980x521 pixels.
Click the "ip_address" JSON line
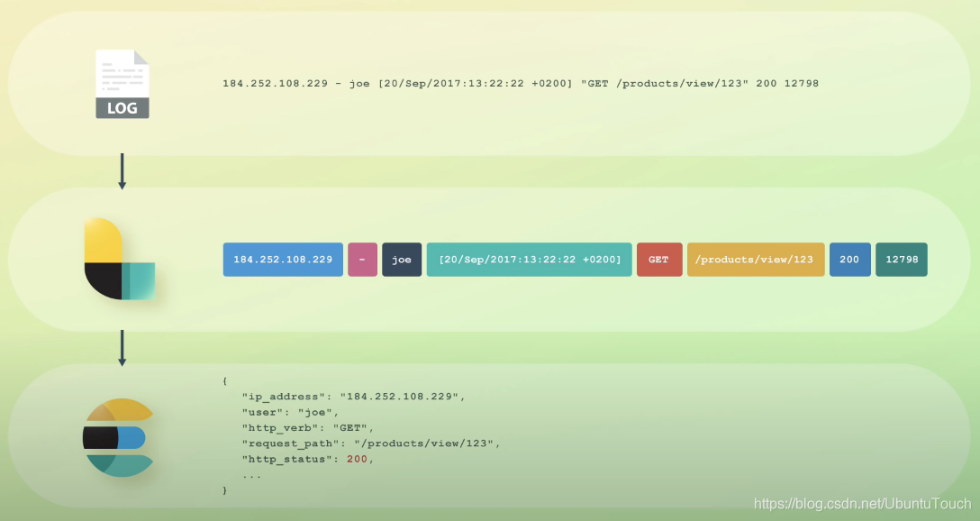(x=353, y=397)
